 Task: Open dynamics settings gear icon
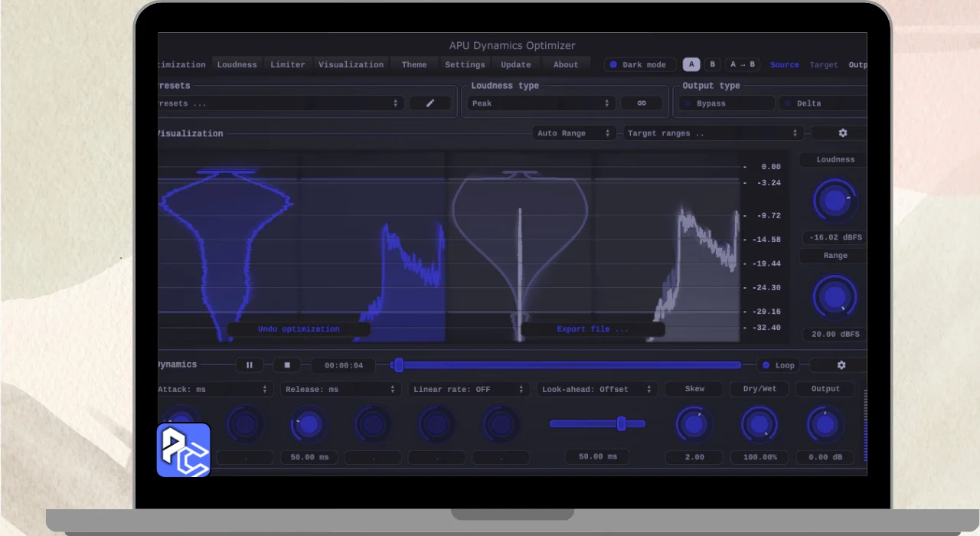(x=841, y=365)
